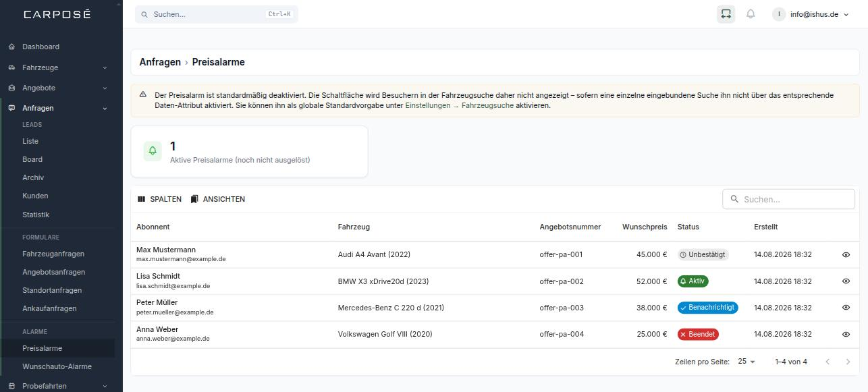Image resolution: width=868 pixels, height=392 pixels.
Task: Click the display-switch icon in the top bar
Action: point(726,14)
